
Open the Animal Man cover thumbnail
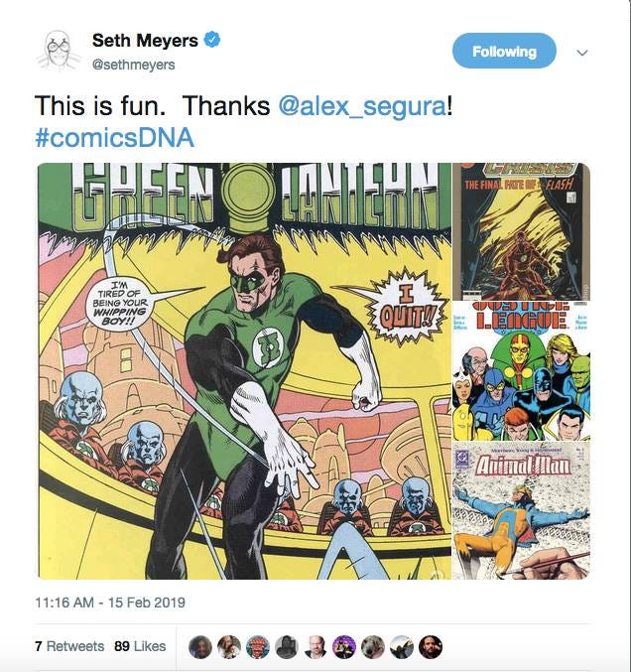click(521, 510)
